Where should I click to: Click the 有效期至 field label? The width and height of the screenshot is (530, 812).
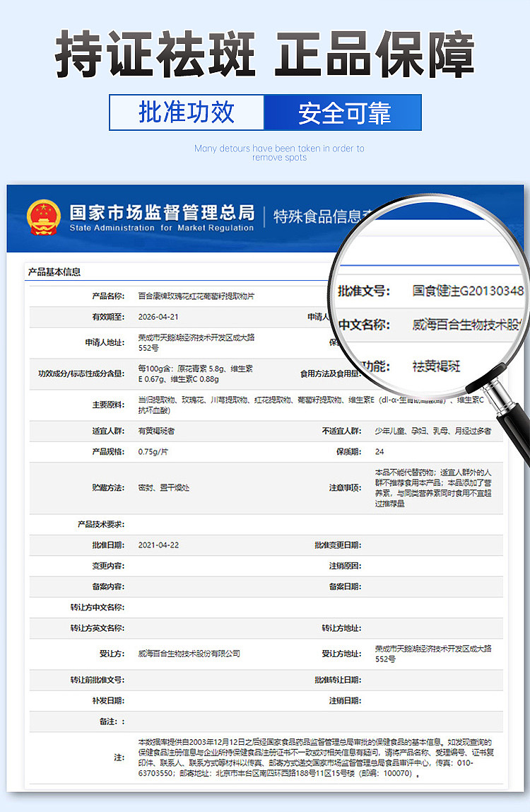(108, 317)
